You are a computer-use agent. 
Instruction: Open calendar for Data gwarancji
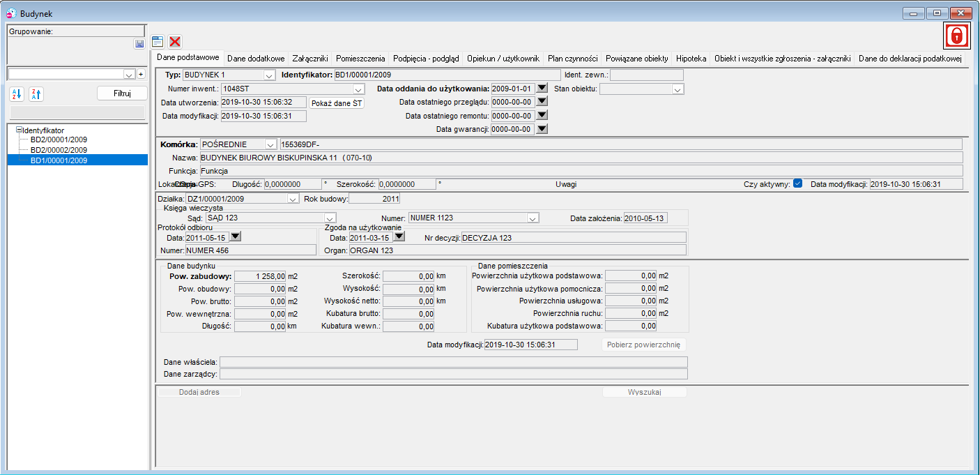pos(542,128)
